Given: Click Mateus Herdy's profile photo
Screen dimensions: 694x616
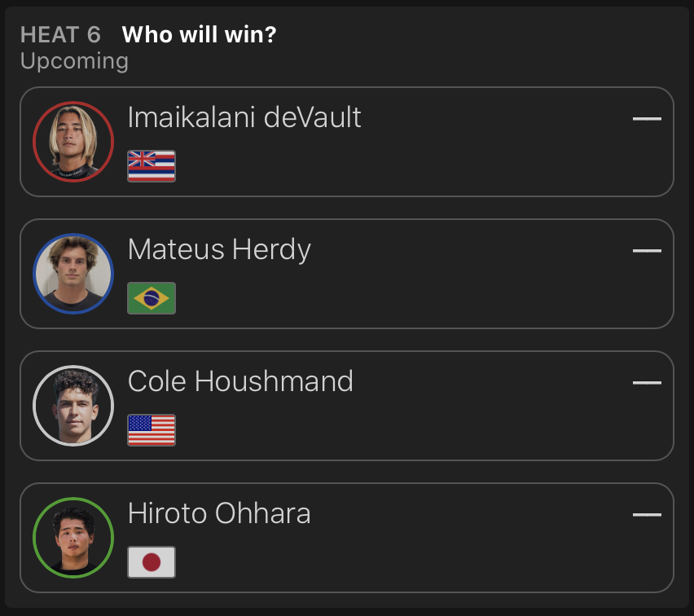Looking at the screenshot, I should [x=72, y=274].
